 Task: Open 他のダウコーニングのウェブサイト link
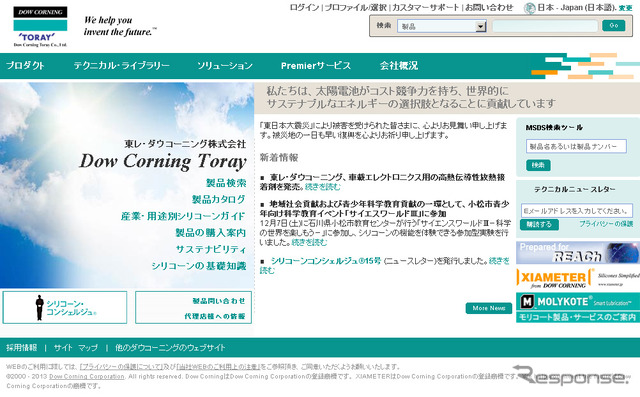(170, 348)
